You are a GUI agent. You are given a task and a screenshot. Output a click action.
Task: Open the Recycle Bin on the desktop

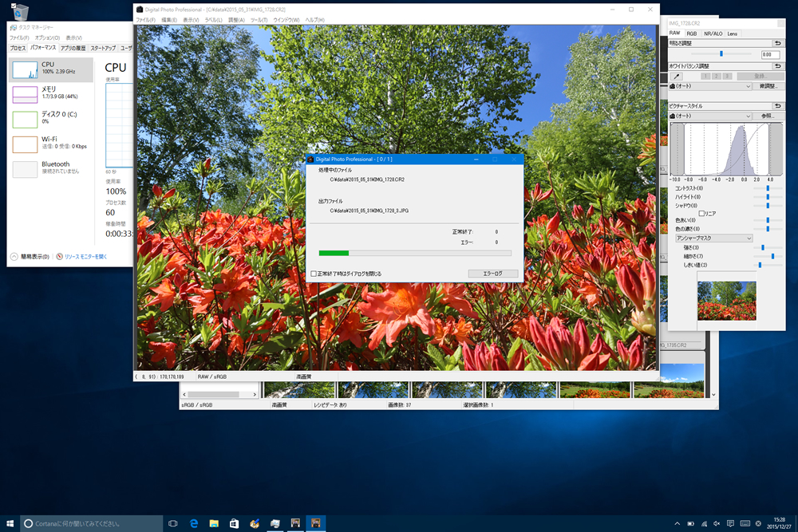point(19,12)
